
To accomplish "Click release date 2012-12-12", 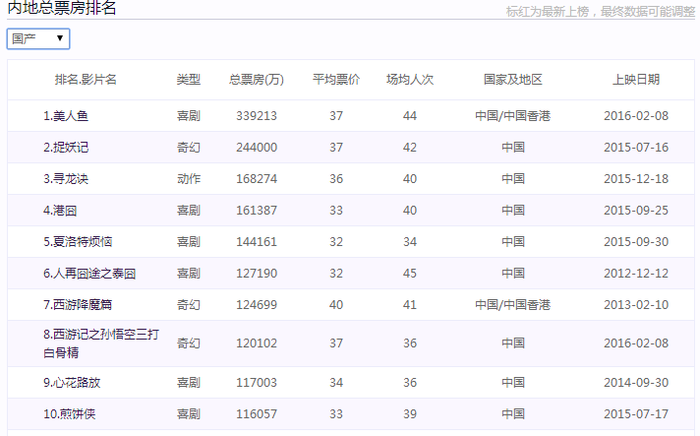I will [x=636, y=274].
